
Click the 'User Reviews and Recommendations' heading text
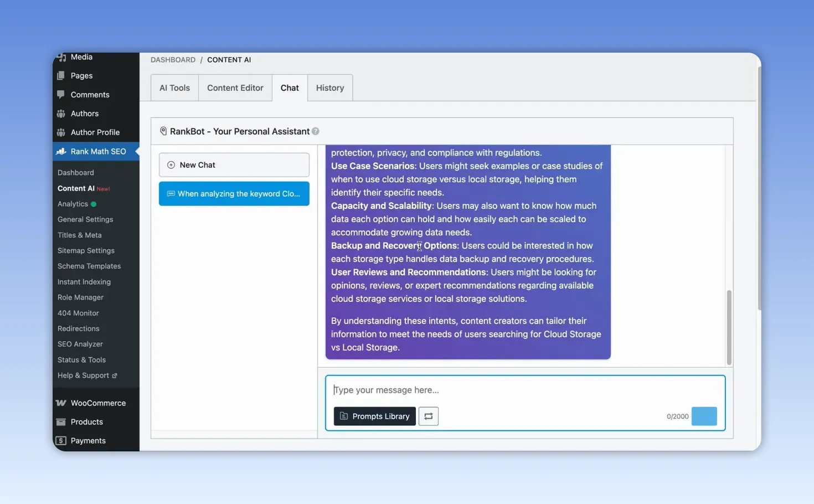coord(409,272)
